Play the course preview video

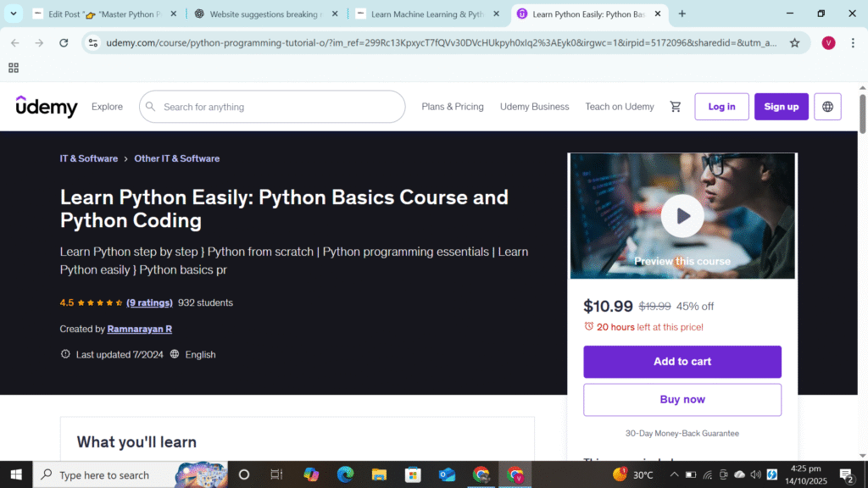click(682, 216)
